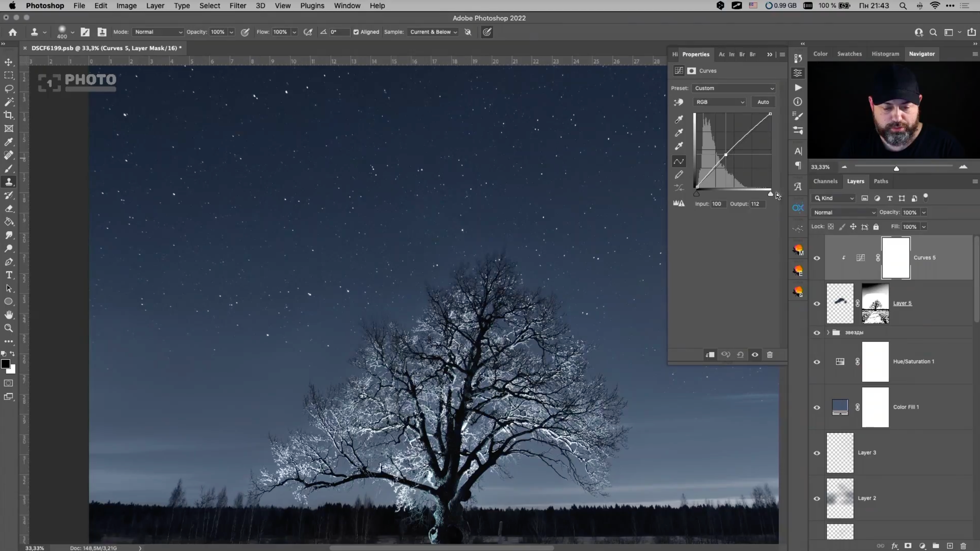Click the foreground color swatch
980x551 pixels.
(x=5, y=364)
